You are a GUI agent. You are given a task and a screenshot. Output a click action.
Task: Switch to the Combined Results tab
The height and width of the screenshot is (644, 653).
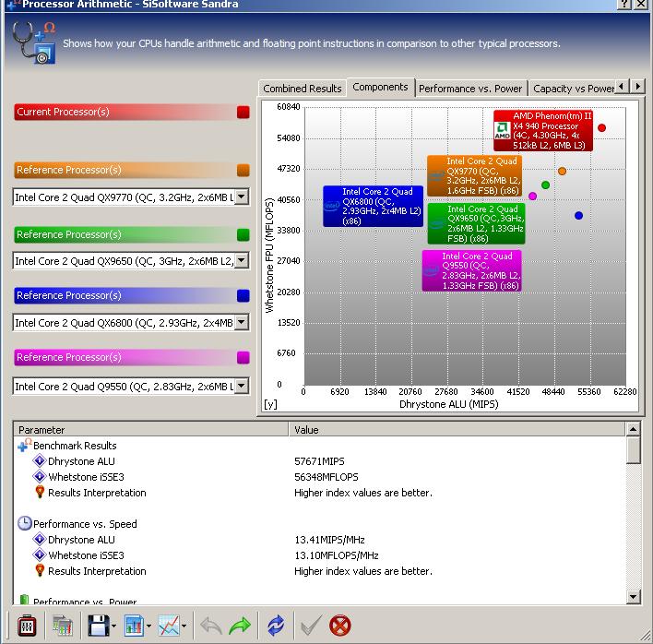(303, 89)
